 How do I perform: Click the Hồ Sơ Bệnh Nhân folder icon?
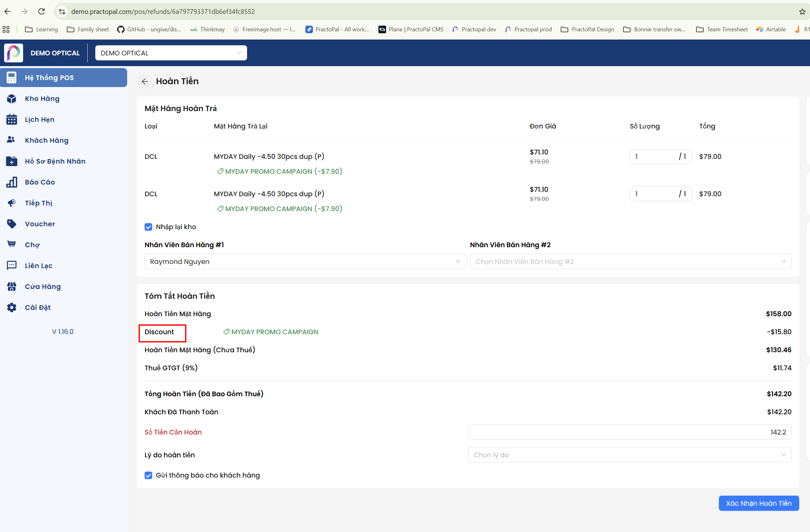point(12,161)
